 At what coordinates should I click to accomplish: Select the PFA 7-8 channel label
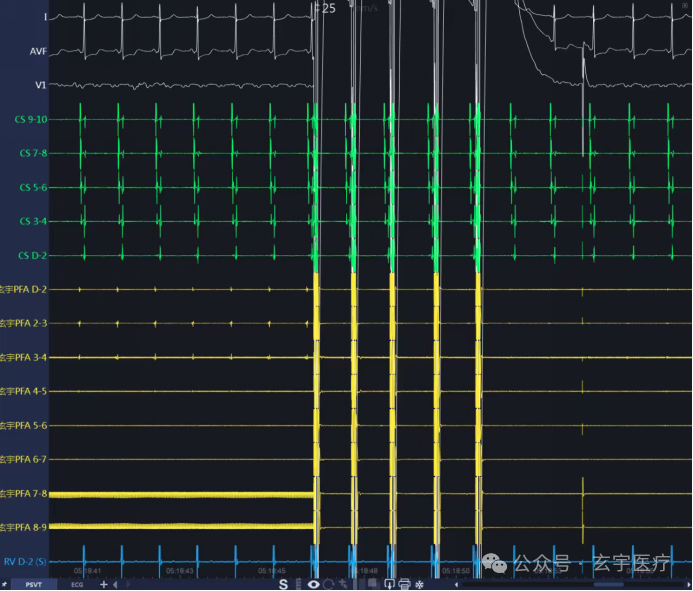[x=23, y=493]
